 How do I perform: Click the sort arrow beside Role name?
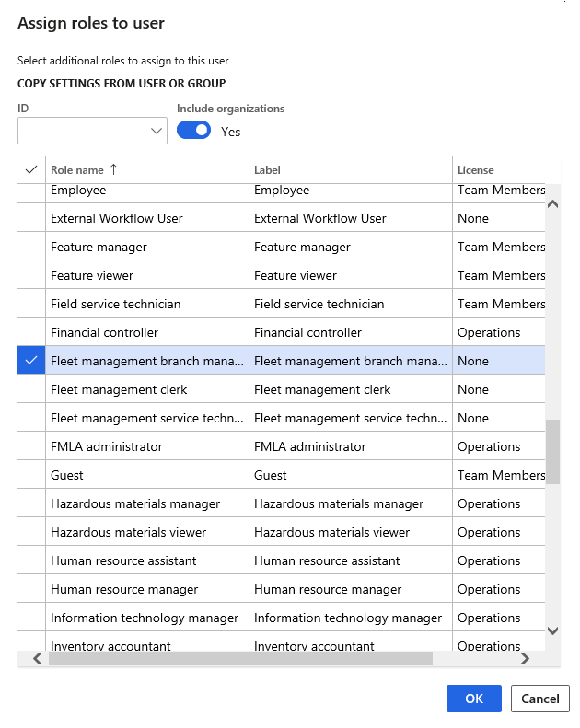pos(113,169)
